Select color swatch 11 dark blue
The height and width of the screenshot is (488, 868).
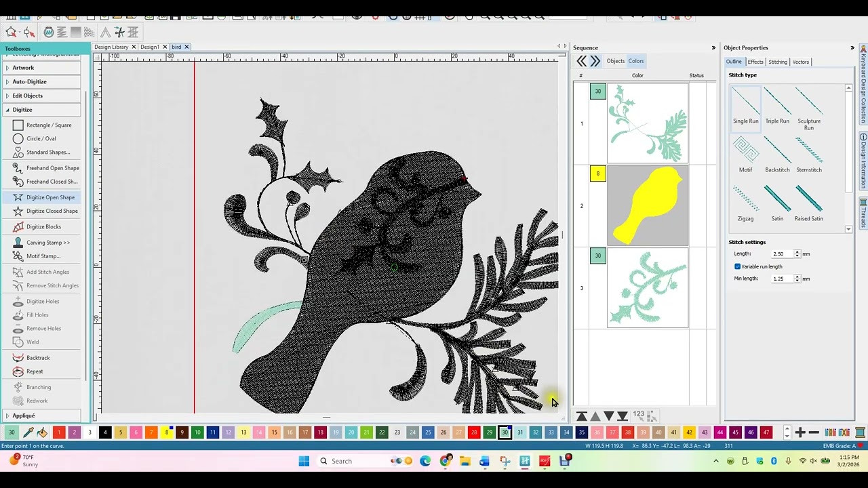(x=213, y=432)
